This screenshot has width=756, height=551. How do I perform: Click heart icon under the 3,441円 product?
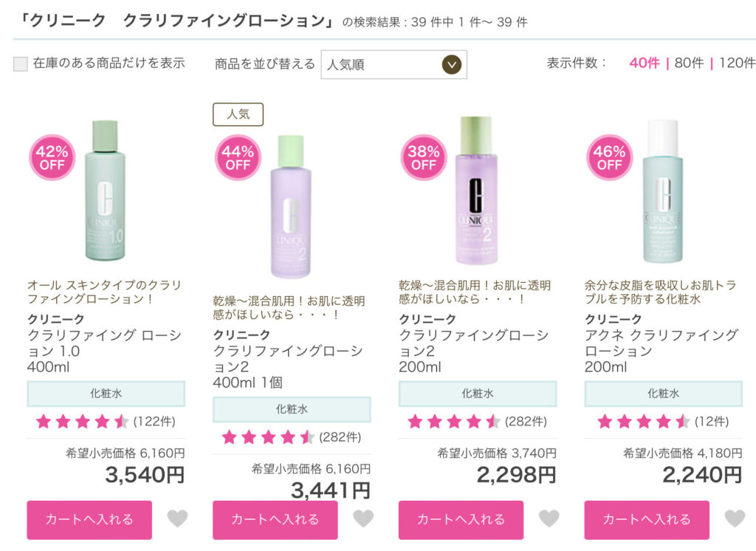click(363, 519)
